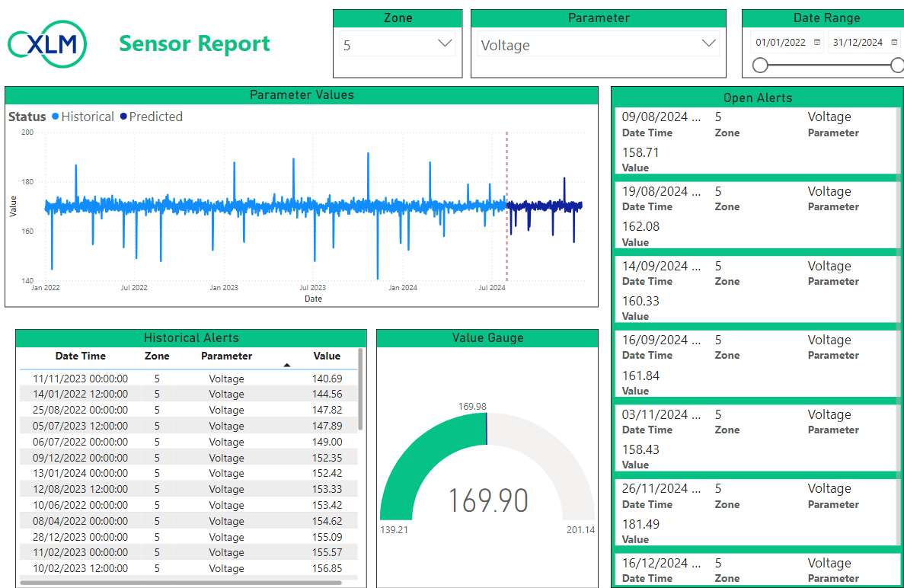Viewport: 904px width, 588px height.
Task: Click the value 149.00 in Historical Alerts
Action: coord(327,443)
